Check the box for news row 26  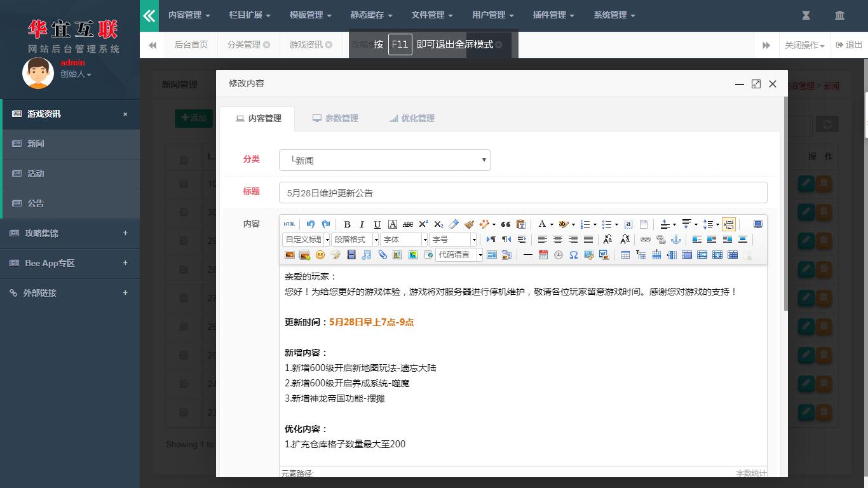[184, 327]
